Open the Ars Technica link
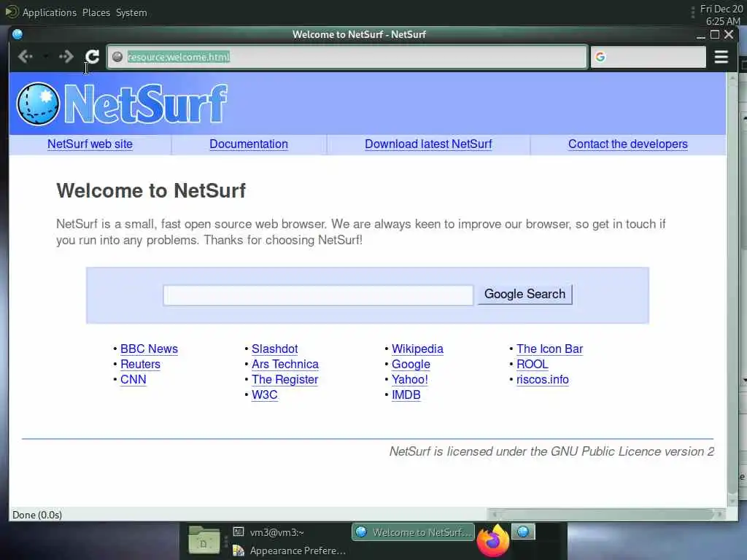Viewport: 747px width, 560px height. 285,364
